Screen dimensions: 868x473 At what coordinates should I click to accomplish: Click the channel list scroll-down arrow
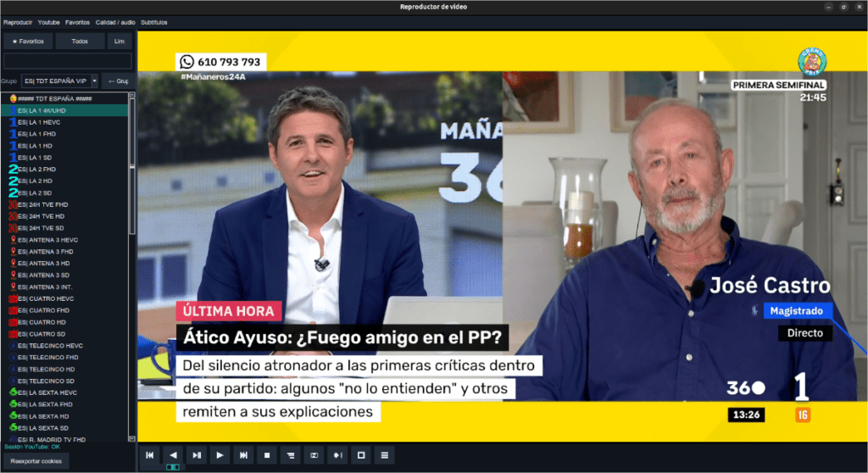131,438
